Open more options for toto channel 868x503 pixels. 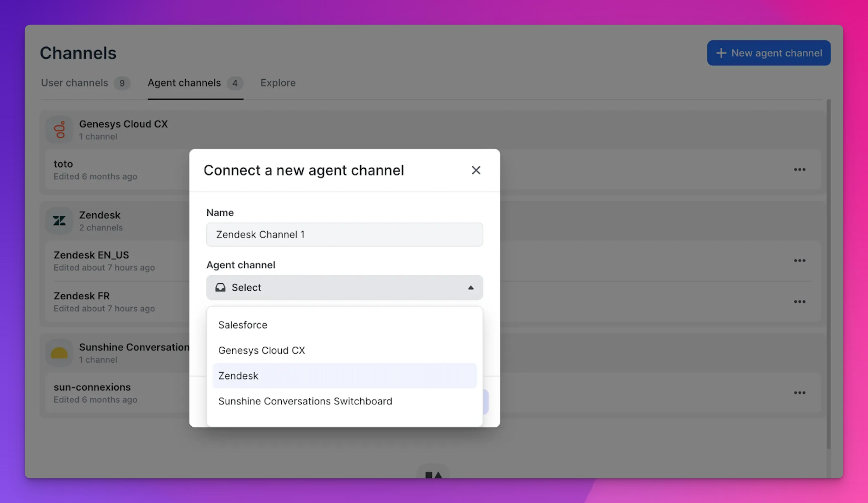tap(799, 169)
